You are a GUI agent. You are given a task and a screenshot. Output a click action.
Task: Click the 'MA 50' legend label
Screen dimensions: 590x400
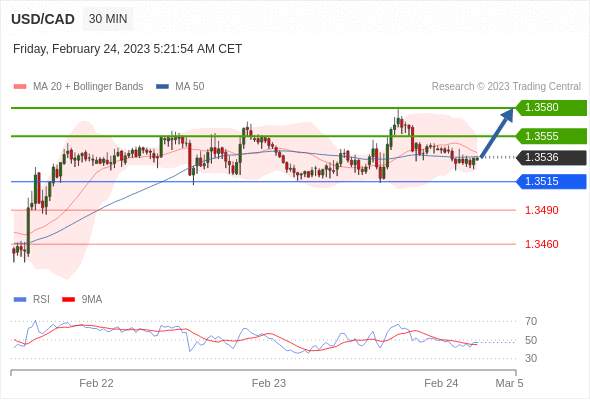click(190, 87)
